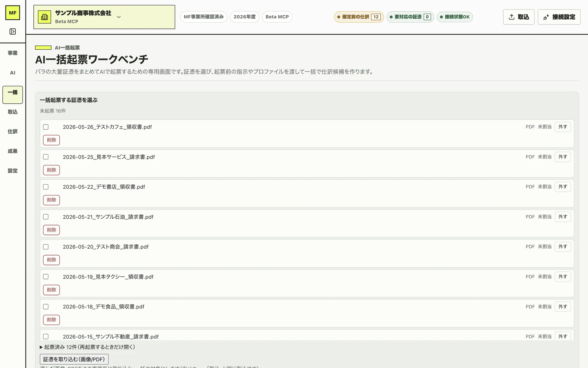Select file name 2026-05-20_テスト商会_請求書.pdf
Image resolution: width=588 pixels, height=368 pixels.
pyautogui.click(x=106, y=247)
